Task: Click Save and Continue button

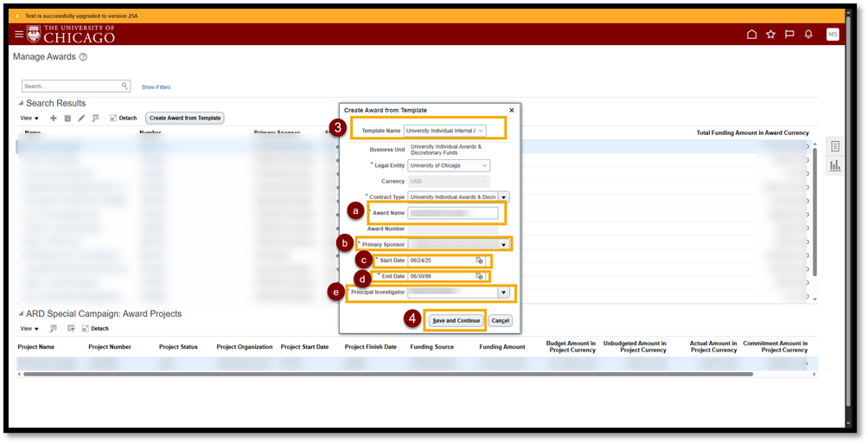Action: [456, 320]
